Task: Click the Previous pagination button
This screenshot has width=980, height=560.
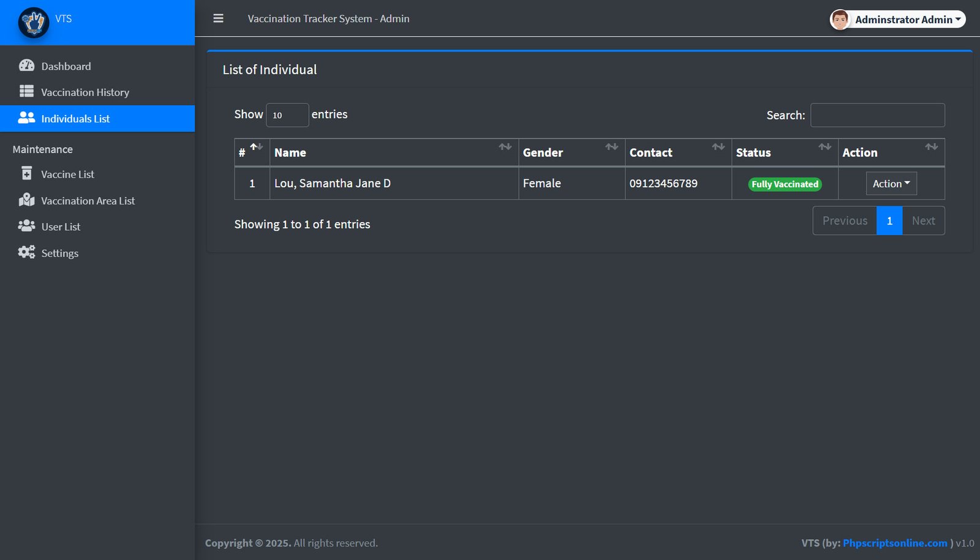Action: coord(845,220)
